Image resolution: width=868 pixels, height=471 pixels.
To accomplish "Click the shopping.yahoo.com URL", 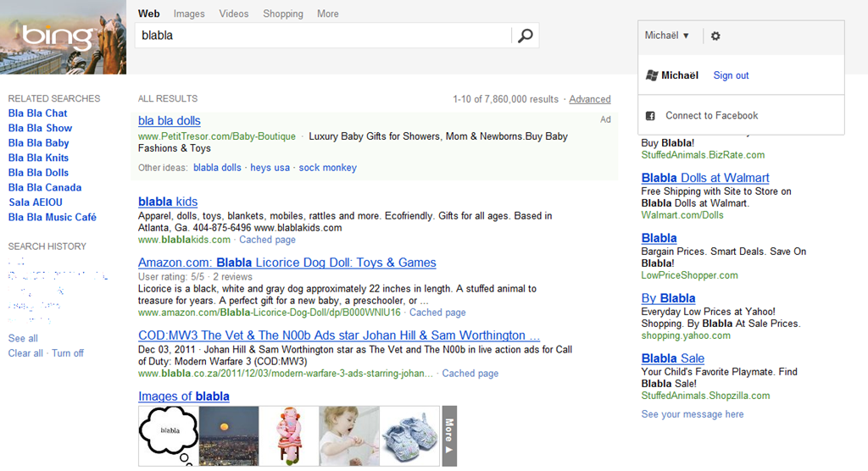I will coord(685,335).
